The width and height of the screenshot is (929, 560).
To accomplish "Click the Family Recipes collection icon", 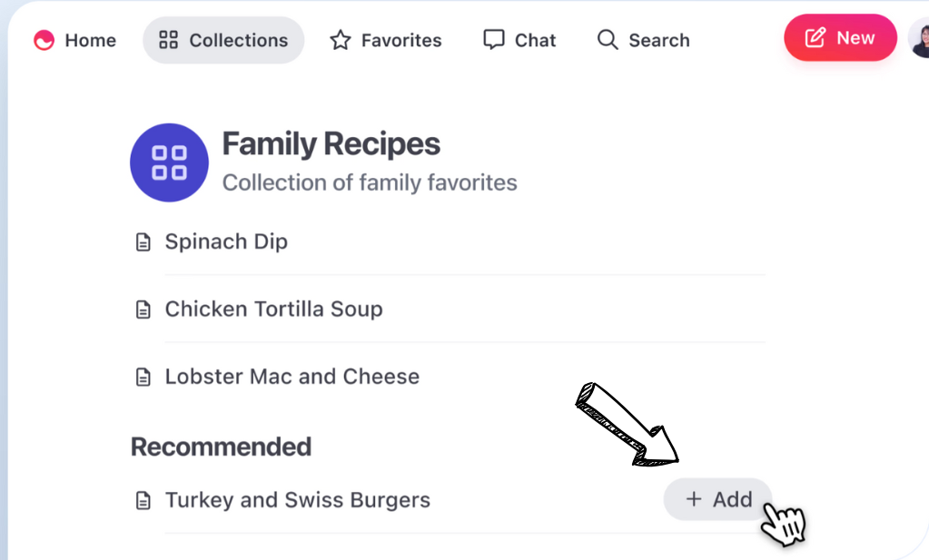I will (x=170, y=162).
